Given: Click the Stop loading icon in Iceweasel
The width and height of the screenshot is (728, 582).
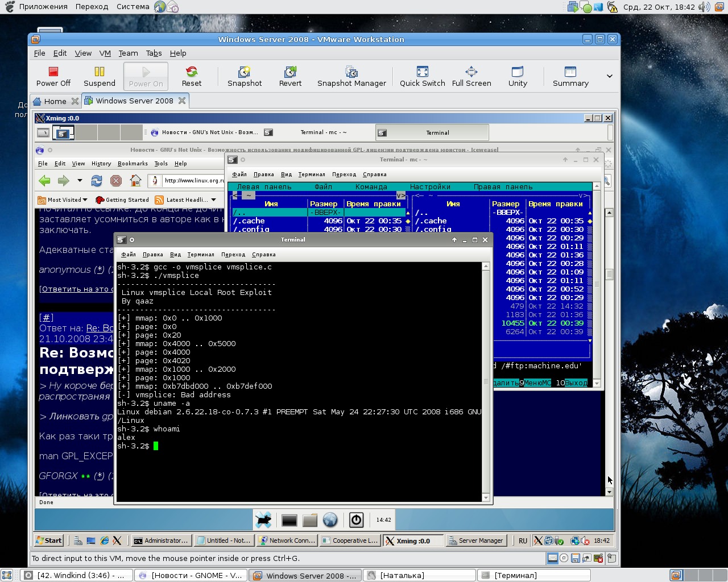Looking at the screenshot, I should pos(116,181).
